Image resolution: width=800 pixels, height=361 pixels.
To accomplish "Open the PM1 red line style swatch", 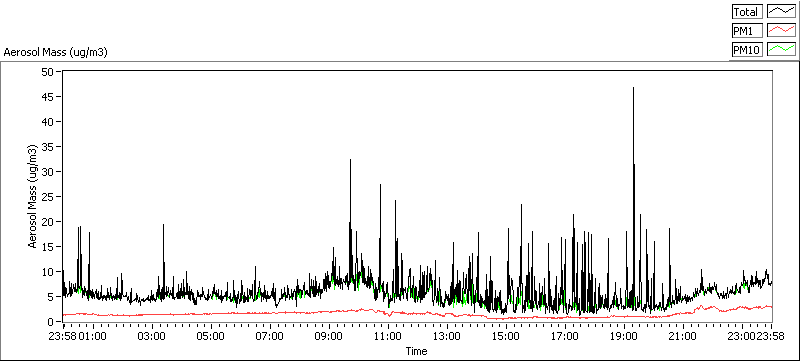I will [781, 31].
